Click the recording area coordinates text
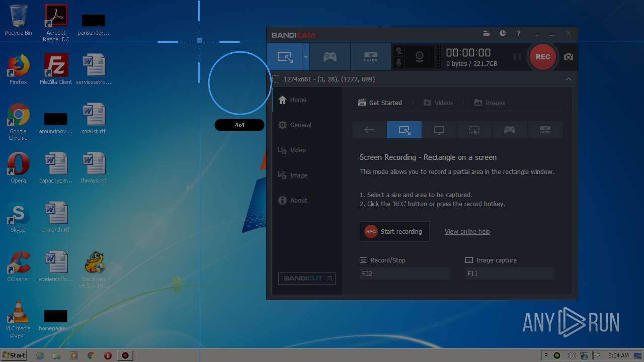 coord(329,79)
